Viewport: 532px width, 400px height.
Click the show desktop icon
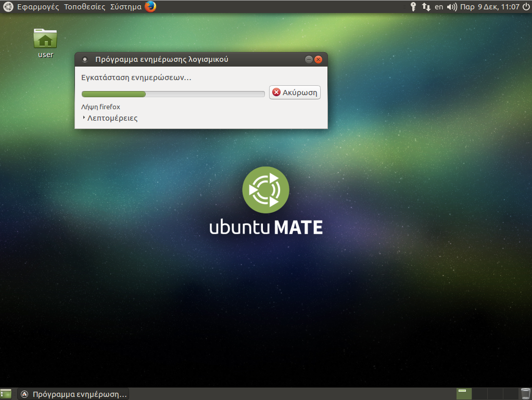coord(6,394)
